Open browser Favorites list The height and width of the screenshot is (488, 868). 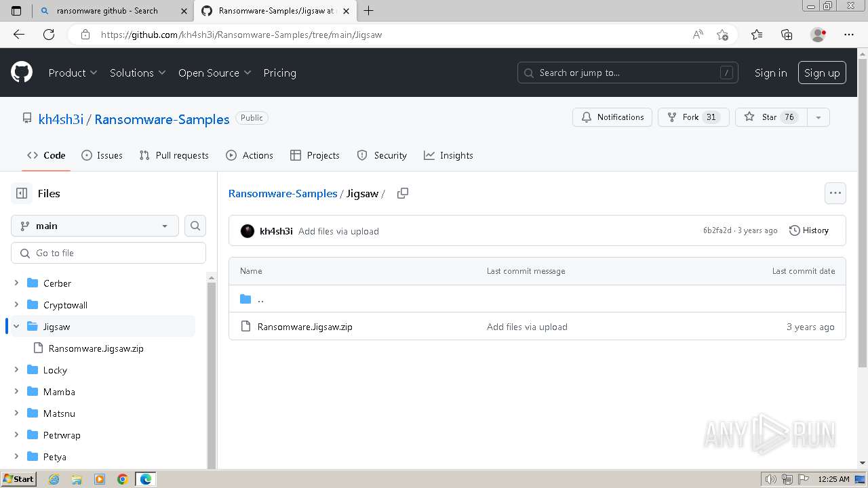[757, 35]
